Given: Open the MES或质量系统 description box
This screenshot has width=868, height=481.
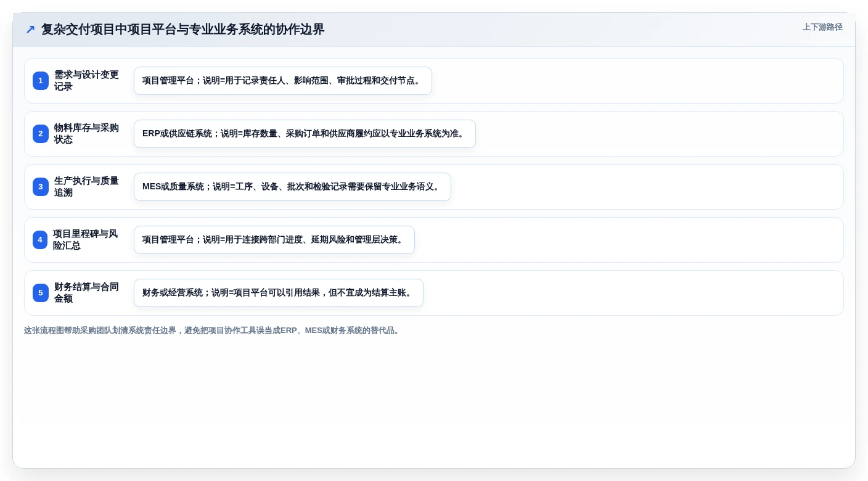Looking at the screenshot, I should tap(292, 187).
